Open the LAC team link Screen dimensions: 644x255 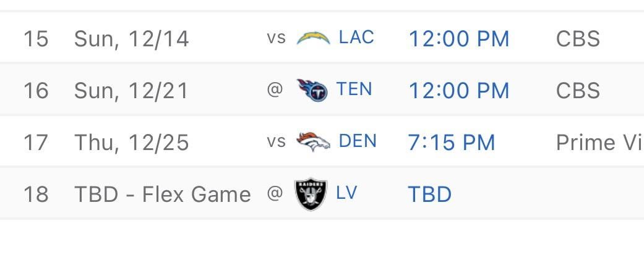coord(356,38)
